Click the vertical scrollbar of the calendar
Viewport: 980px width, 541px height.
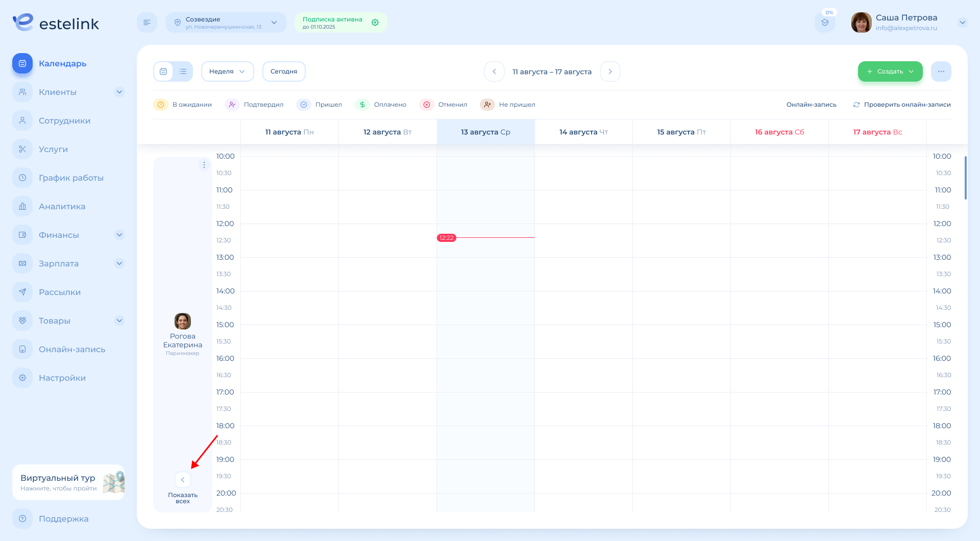coord(965,179)
